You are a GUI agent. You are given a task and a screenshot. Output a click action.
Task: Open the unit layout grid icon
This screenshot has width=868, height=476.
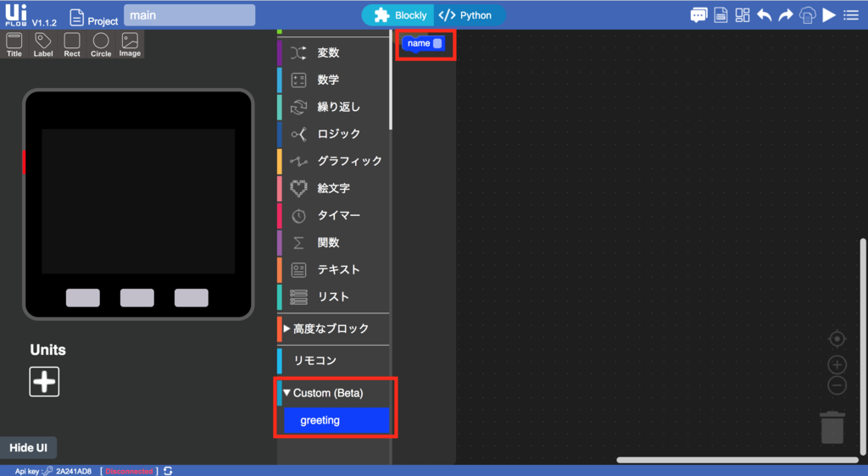(x=743, y=15)
